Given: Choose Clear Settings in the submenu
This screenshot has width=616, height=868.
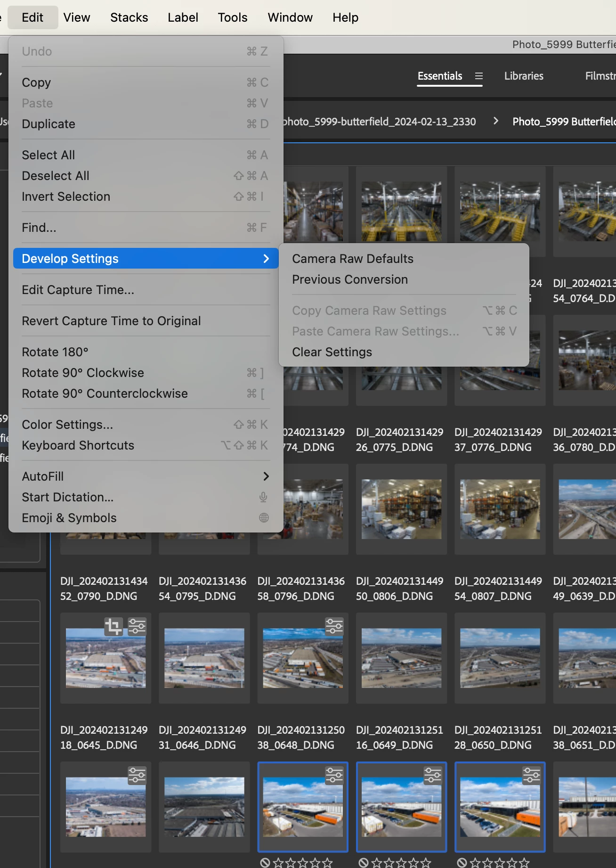Looking at the screenshot, I should pos(404,352).
